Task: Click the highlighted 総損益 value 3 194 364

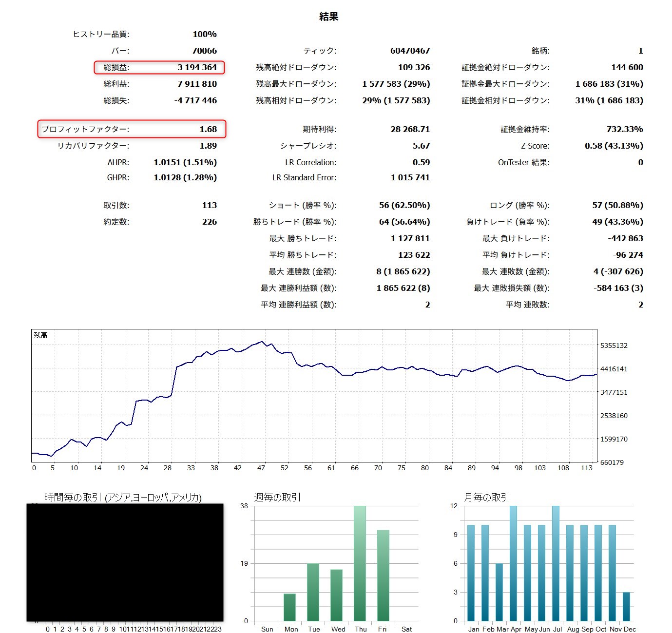Action: (197, 67)
